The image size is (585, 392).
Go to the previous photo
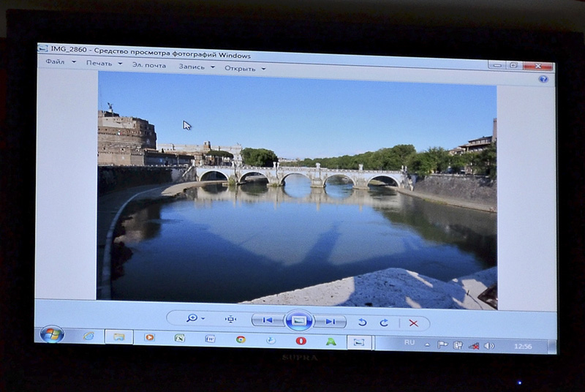(268, 320)
